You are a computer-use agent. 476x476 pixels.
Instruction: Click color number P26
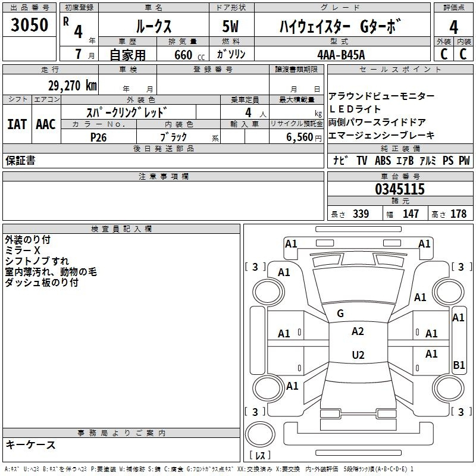click(x=98, y=137)
